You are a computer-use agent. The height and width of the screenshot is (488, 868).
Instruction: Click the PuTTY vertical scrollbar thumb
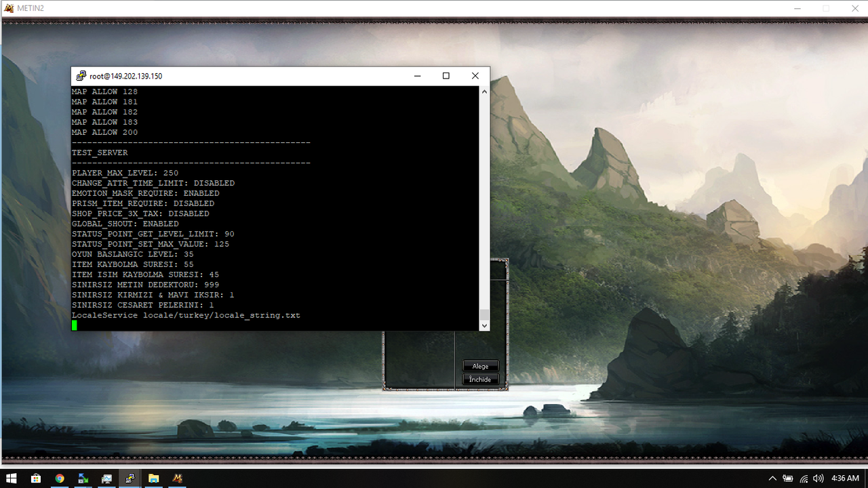click(x=484, y=314)
